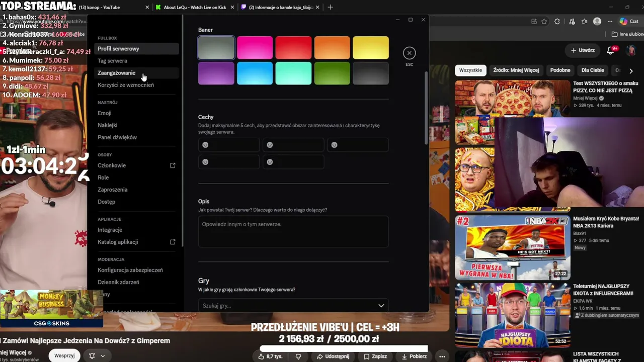
Task: Open more actions menu under the video
Action: (442, 356)
